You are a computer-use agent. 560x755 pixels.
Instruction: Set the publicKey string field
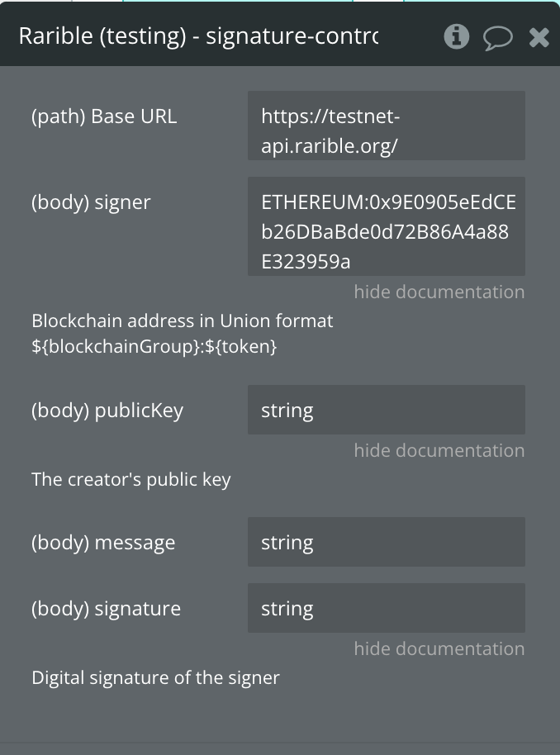point(387,410)
